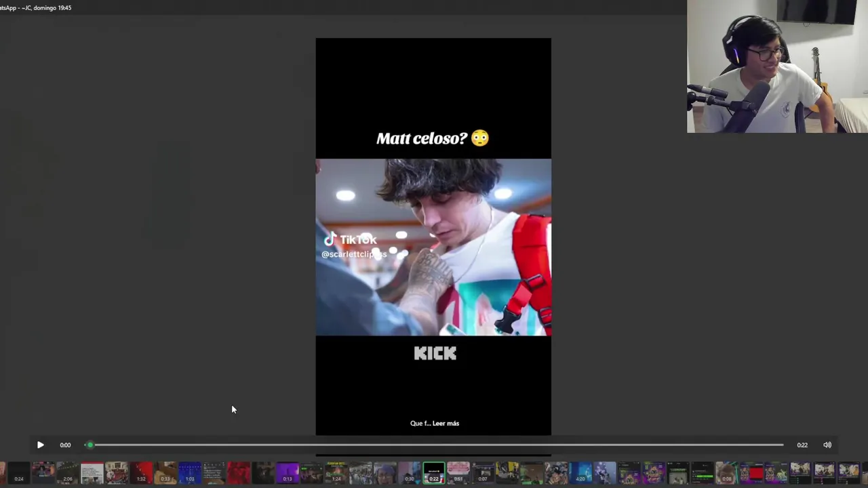Open the thumbnail with duration 0:24
868x488 pixels.
click(x=18, y=472)
